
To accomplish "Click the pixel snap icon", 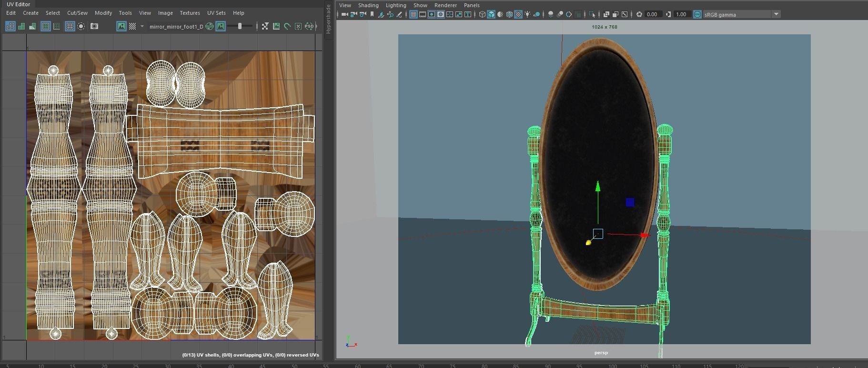I will point(298,26).
